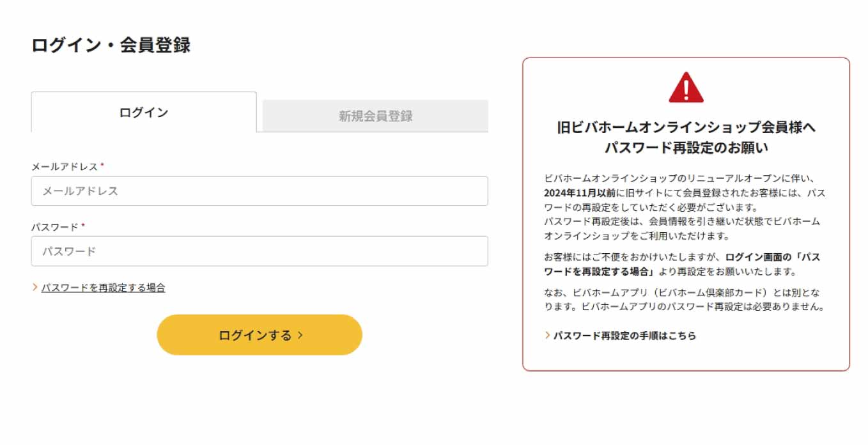Click the red warning triangle icon
868x445 pixels.
[x=686, y=88]
